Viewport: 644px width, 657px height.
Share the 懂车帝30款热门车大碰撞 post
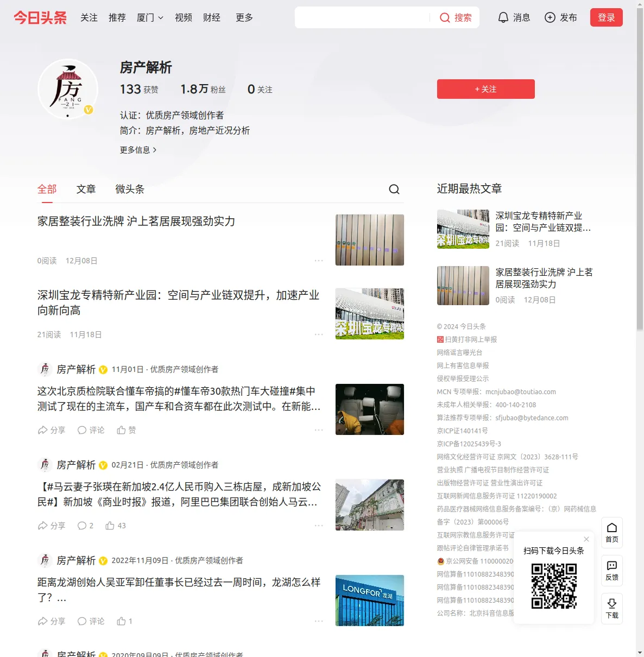pyautogui.click(x=52, y=430)
